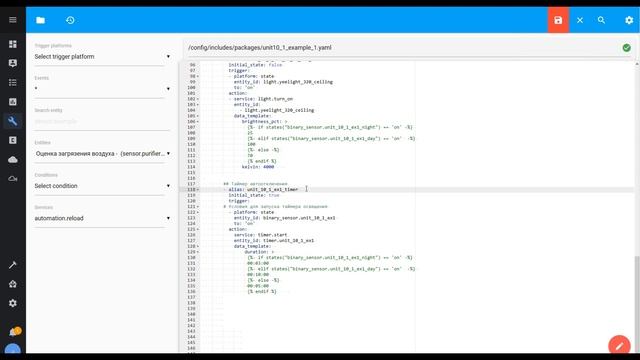Open the Select condition dropdown
Screen dimensions: 640x360
pyautogui.click(x=102, y=186)
